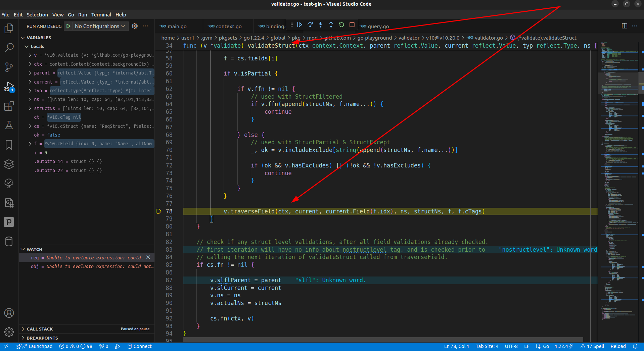
Task: Expand the v variable
Action: 30,55
